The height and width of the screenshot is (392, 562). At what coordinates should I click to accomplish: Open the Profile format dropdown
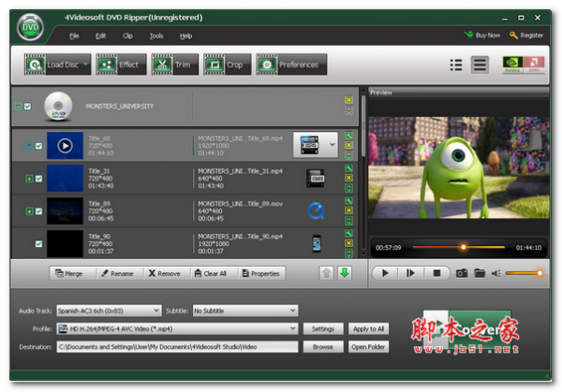coord(292,328)
